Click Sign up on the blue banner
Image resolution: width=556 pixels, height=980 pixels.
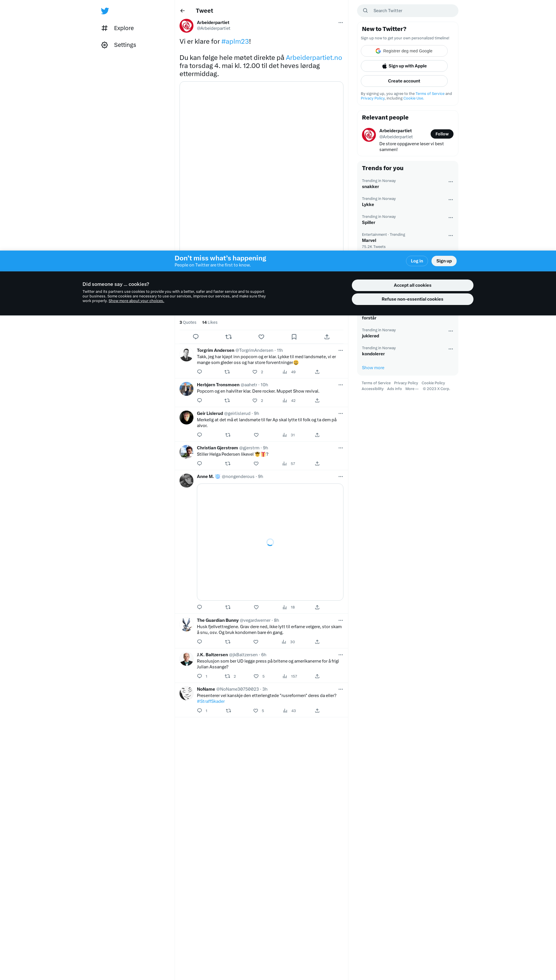pyautogui.click(x=444, y=261)
